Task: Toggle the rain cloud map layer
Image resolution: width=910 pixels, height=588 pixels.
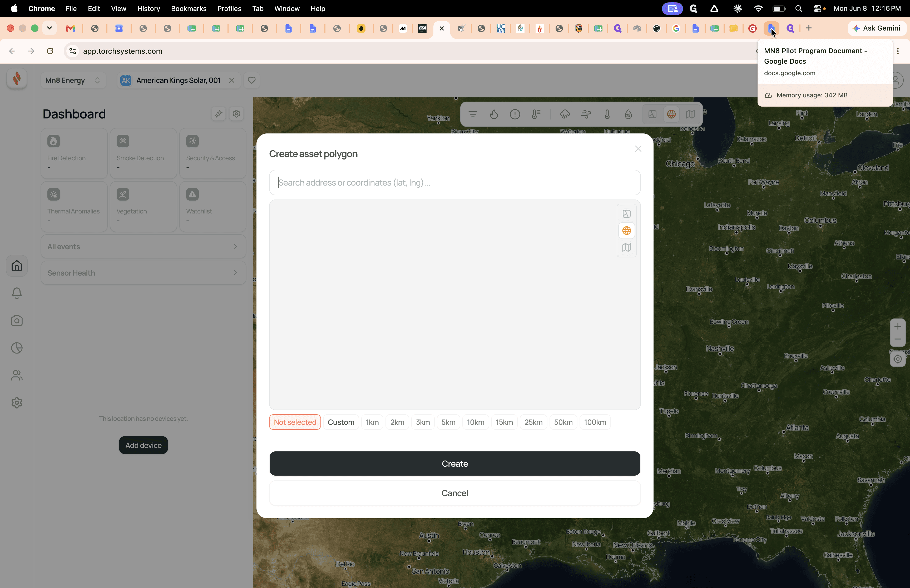Action: pos(565,114)
